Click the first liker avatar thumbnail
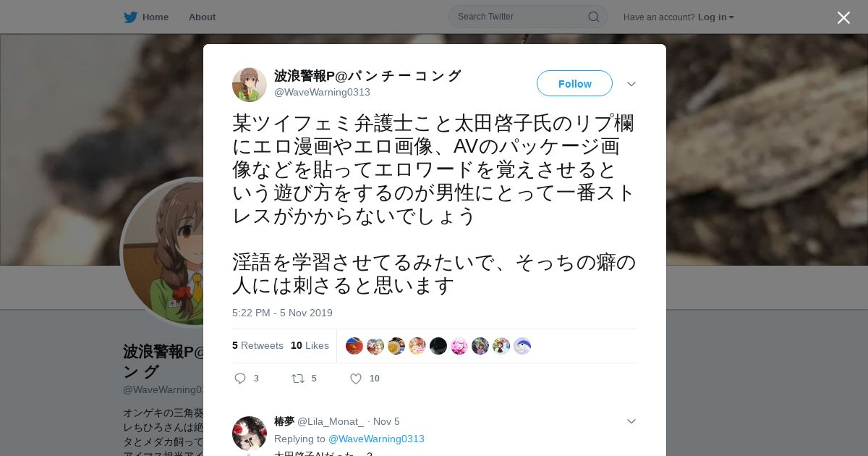Image resolution: width=868 pixels, height=456 pixels. (x=354, y=346)
